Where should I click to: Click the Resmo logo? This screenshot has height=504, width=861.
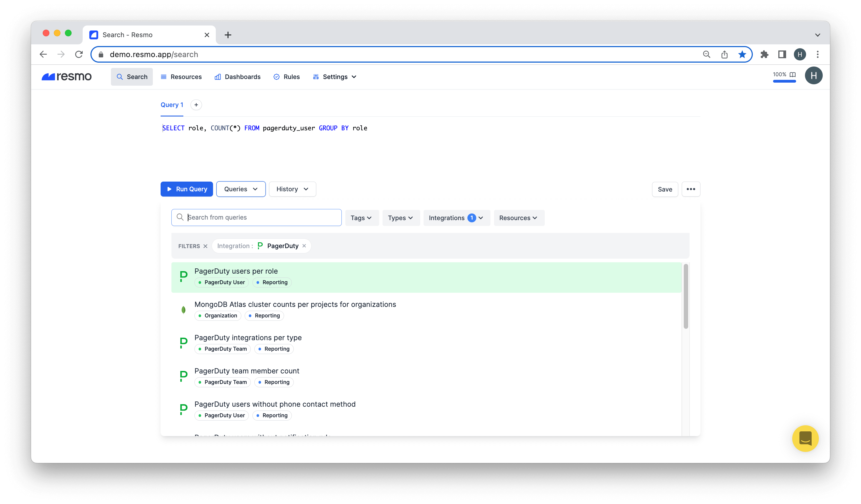[x=67, y=77]
